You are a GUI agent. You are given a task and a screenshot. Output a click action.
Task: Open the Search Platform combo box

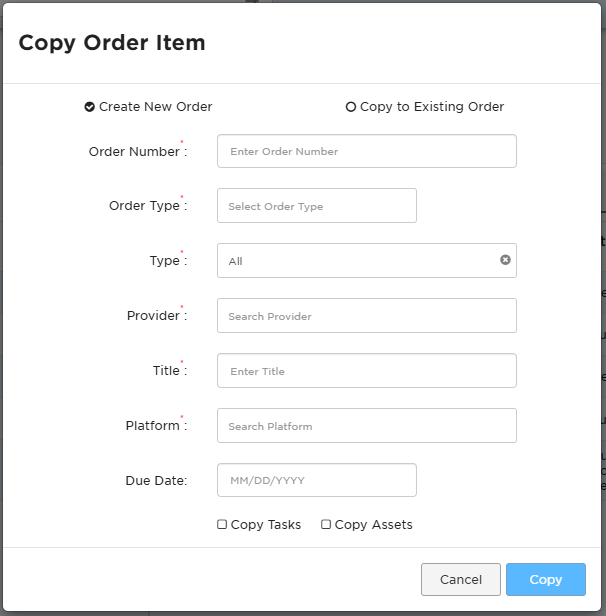[366, 425]
